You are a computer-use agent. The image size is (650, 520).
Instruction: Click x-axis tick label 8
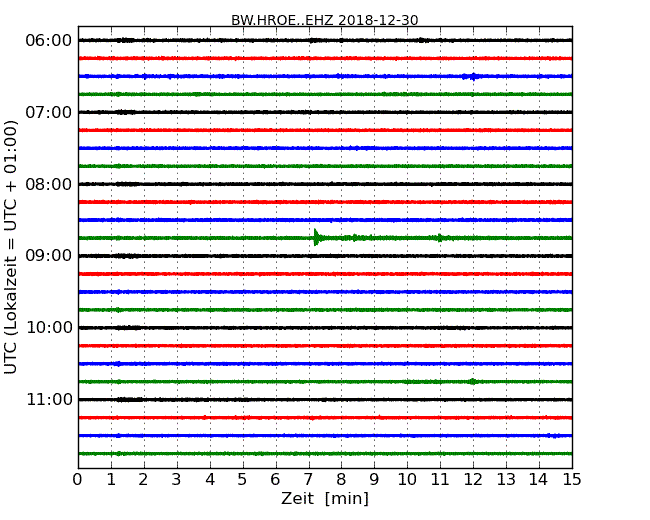pos(341,480)
